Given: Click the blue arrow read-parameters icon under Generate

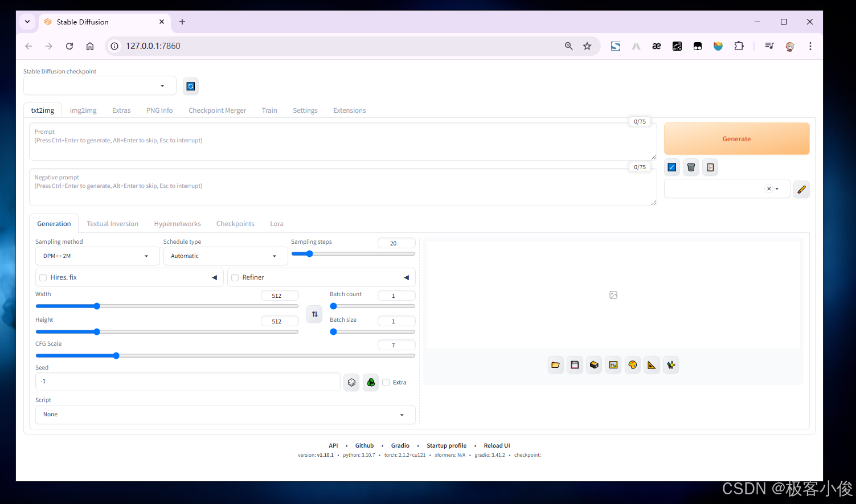Looking at the screenshot, I should pos(672,167).
